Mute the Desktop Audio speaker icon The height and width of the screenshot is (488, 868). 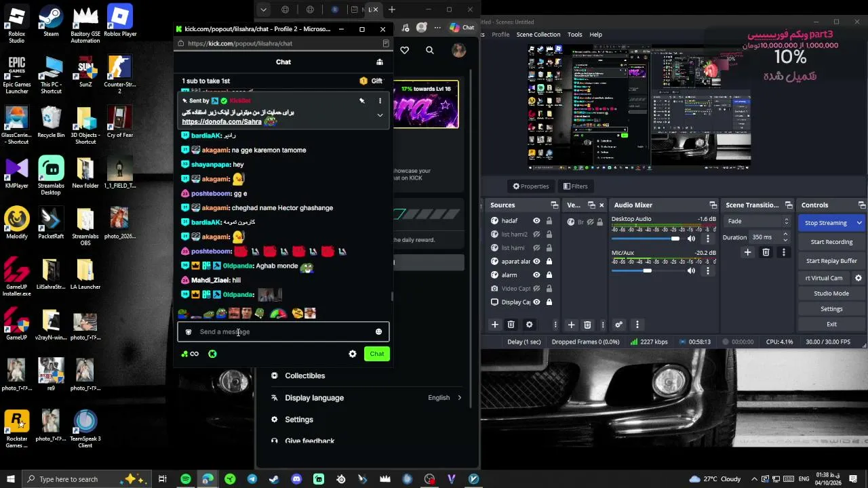(691, 239)
